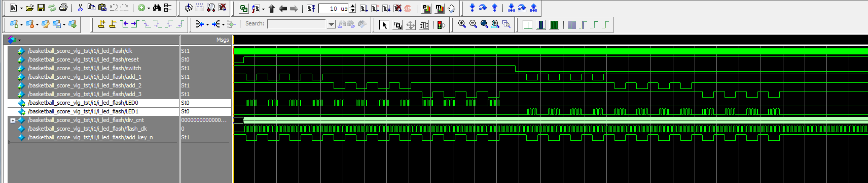The width and height of the screenshot is (868, 183).
Task: Click the Run -All icon
Action: (x=386, y=9)
